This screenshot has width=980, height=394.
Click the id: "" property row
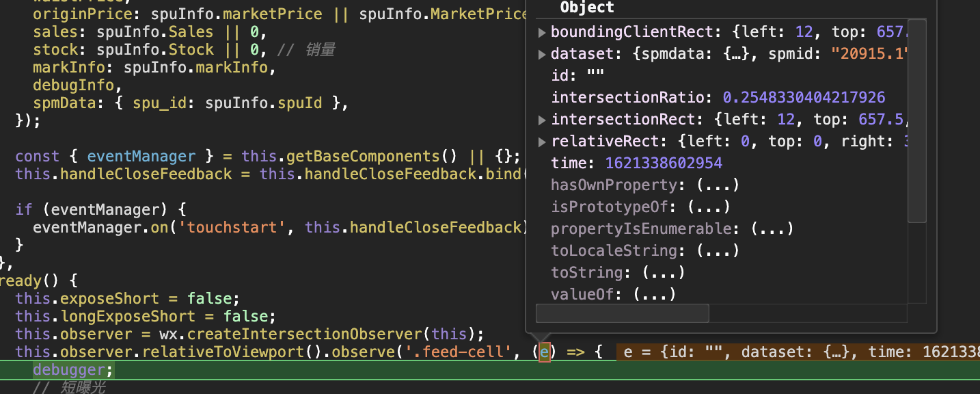577,76
